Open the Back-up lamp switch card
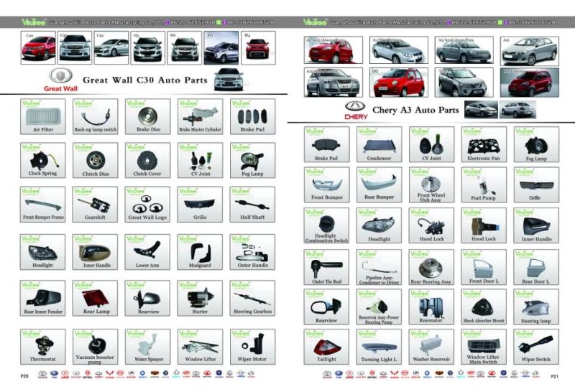The width and height of the screenshot is (575, 392). (96, 116)
